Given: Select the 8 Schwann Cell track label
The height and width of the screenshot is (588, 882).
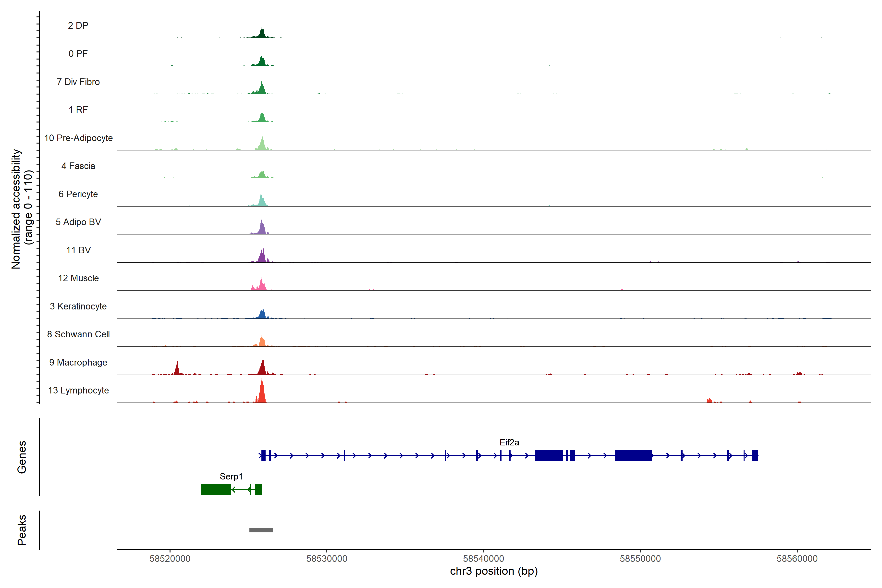Looking at the screenshot, I should click(x=78, y=334).
